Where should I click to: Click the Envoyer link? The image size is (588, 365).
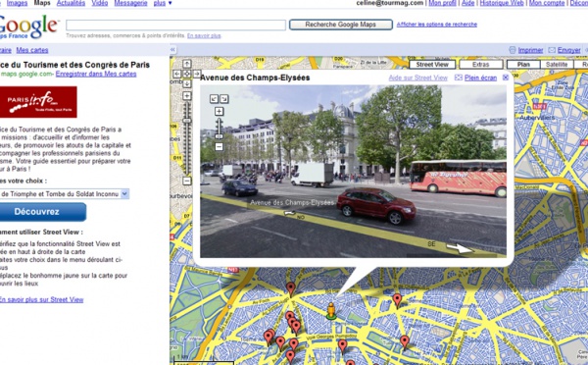click(568, 50)
